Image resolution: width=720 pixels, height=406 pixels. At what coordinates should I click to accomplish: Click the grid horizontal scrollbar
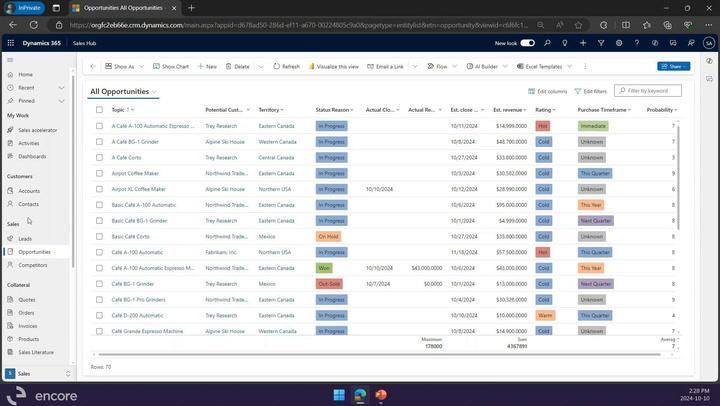point(379,354)
